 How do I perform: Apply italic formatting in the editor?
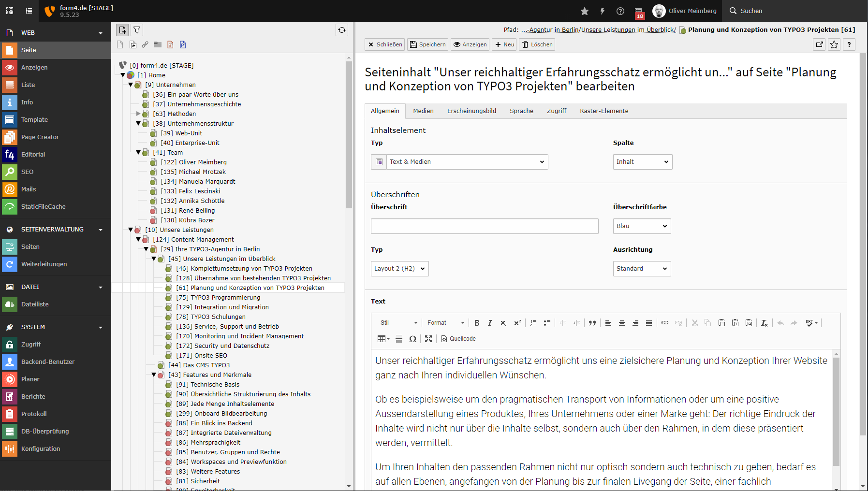coord(490,323)
